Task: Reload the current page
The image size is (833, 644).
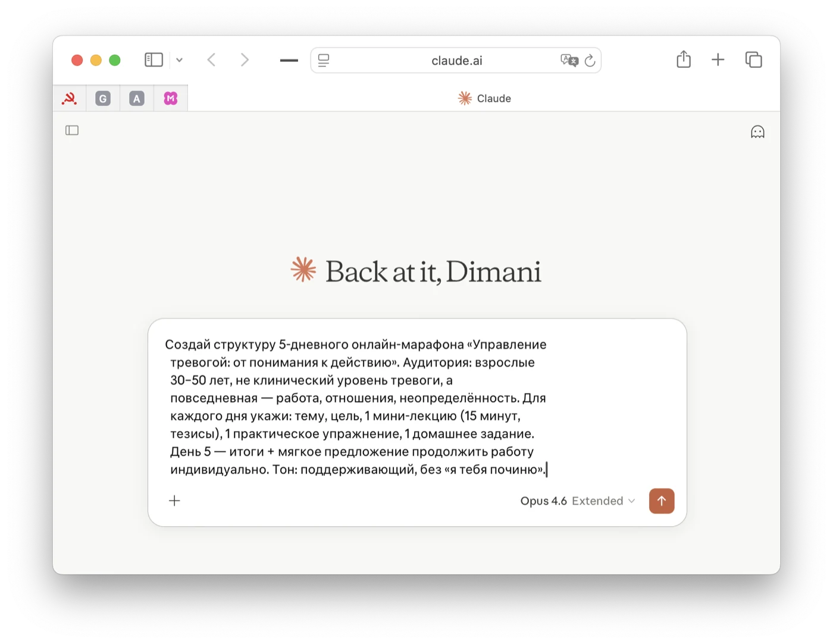Action: [590, 60]
